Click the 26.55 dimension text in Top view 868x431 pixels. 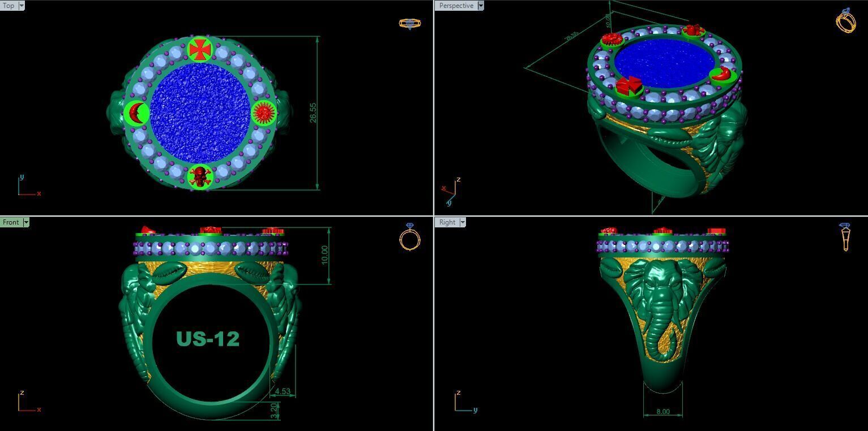pyautogui.click(x=313, y=113)
